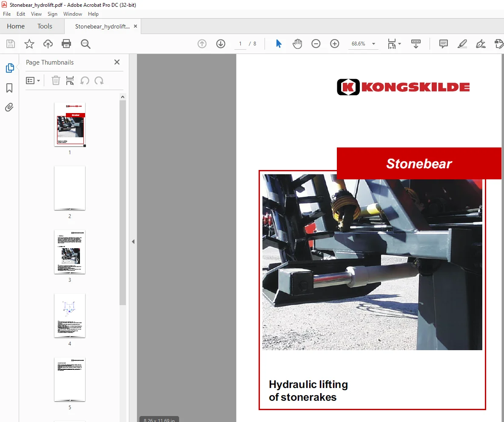Open thumbnails options dropdown menu

[x=33, y=80]
